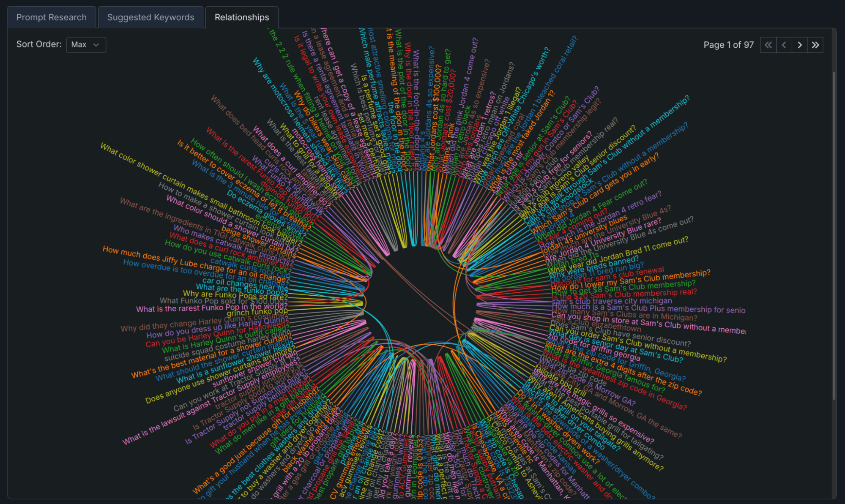Select the Relationships tab
The height and width of the screenshot is (504, 845).
pos(242,17)
